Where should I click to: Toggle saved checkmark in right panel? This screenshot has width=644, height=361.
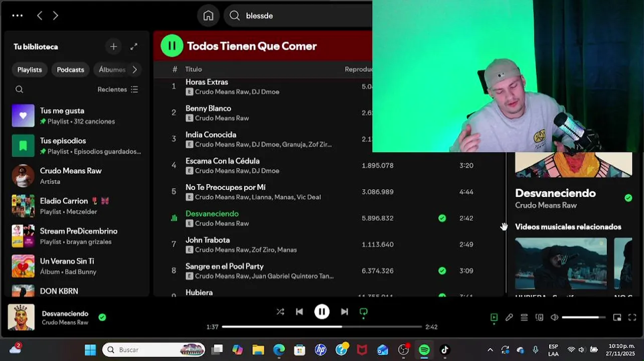[628, 198]
